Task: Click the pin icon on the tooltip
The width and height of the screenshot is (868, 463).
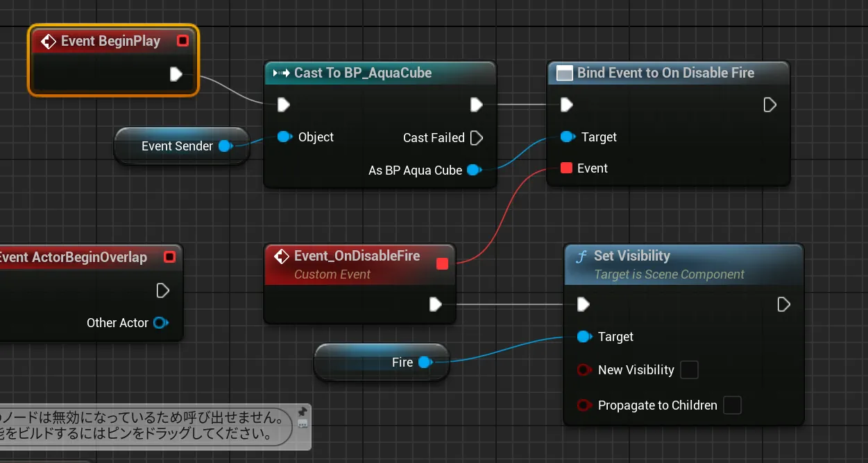Action: (x=302, y=412)
